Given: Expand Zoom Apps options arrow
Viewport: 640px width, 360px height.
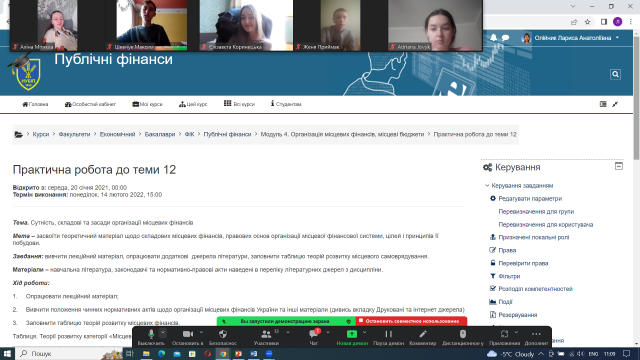Looking at the screenshot, I should coord(516,333).
